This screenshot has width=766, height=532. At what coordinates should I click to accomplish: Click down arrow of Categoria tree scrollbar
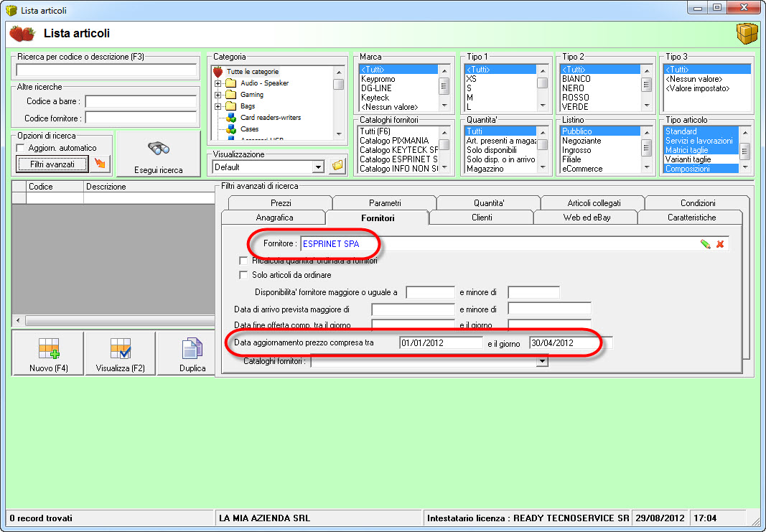point(339,134)
